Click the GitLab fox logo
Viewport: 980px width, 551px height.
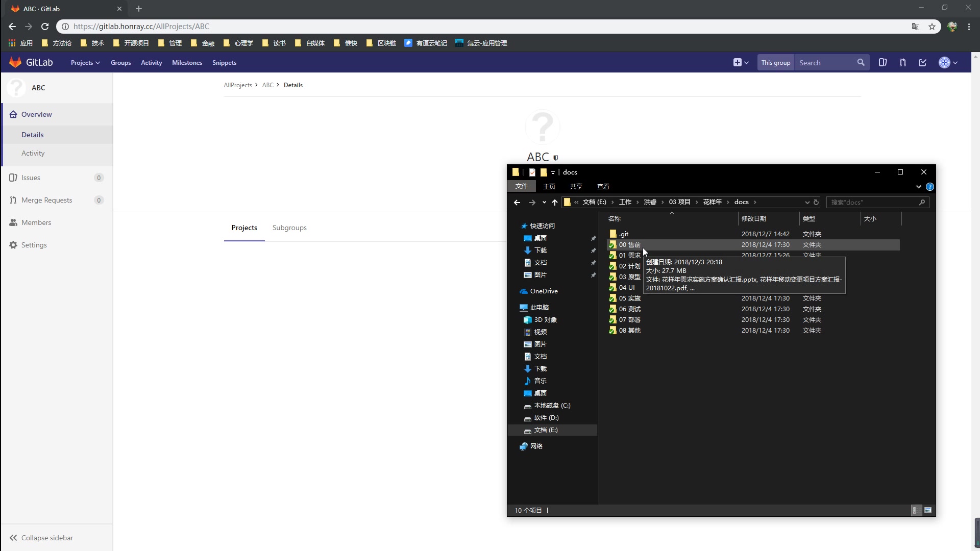pyautogui.click(x=15, y=62)
